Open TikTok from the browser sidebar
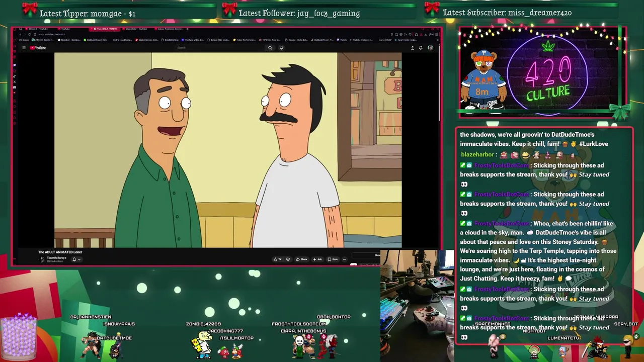Screen dimensions: 644x362 [15, 76]
